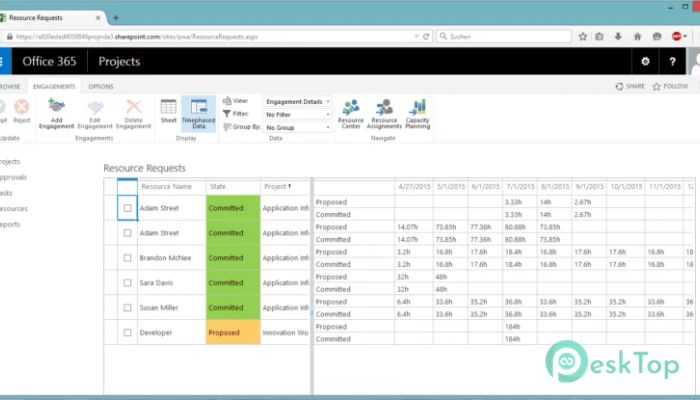Click the Committed state for Sara Davis
The height and width of the screenshot is (400, 700).
(233, 283)
